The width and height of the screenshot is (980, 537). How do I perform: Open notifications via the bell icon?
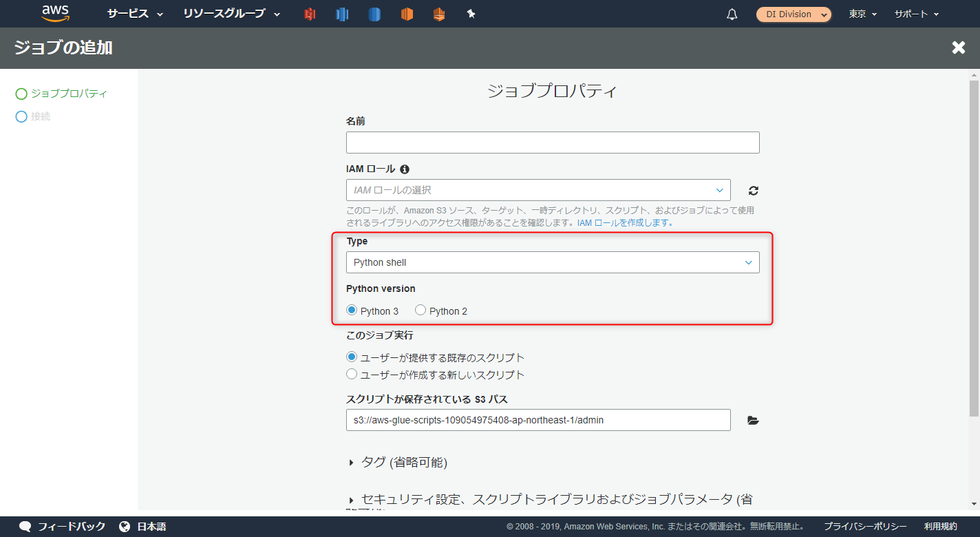(732, 14)
